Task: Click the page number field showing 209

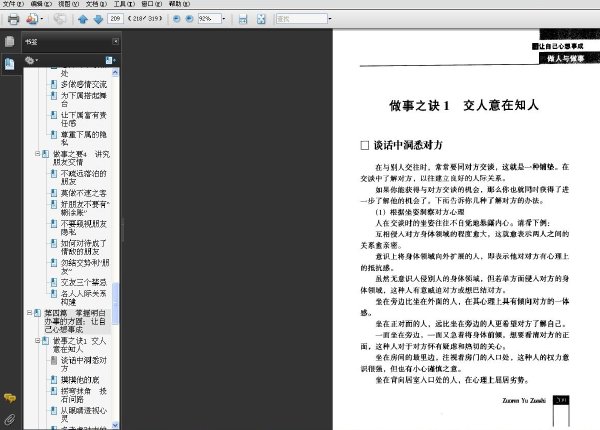Action: [x=116, y=18]
